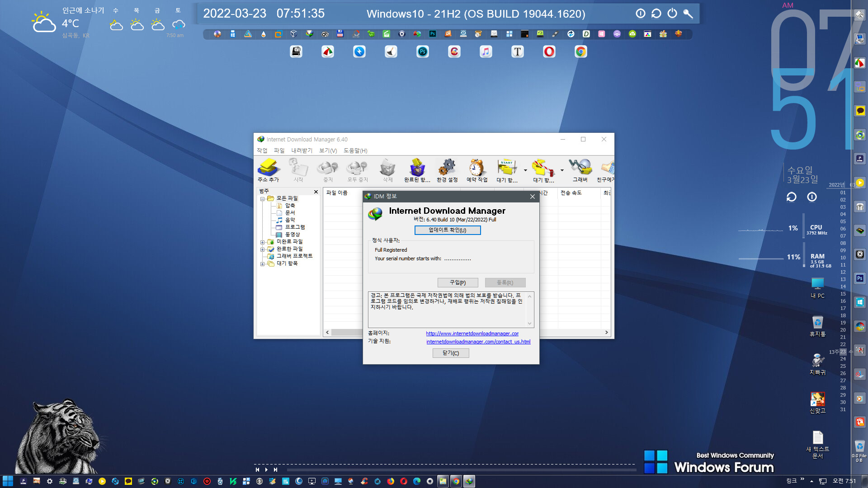Click the 닫기(C) button
868x488 pixels.
click(x=451, y=353)
